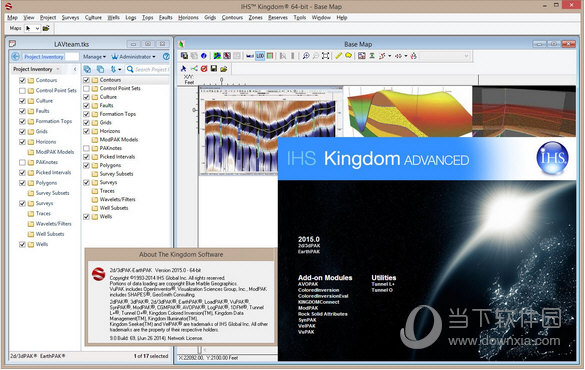Open the Contours menu

pyautogui.click(x=232, y=18)
